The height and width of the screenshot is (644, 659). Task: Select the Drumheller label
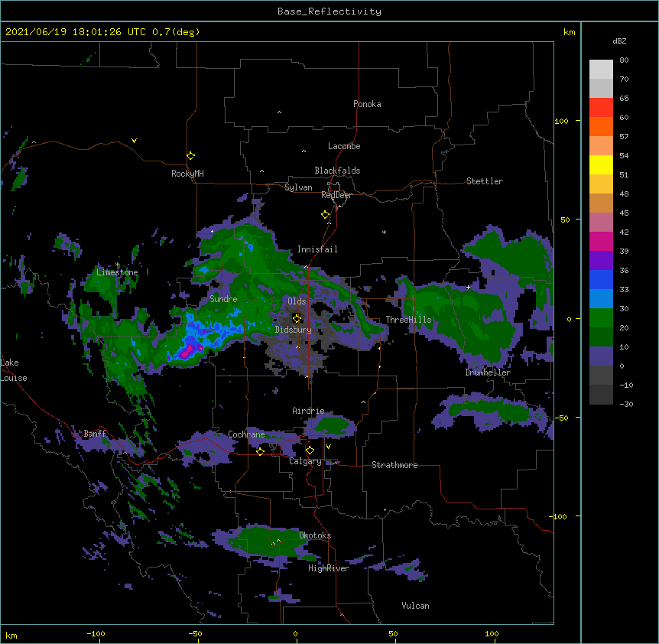pos(488,372)
